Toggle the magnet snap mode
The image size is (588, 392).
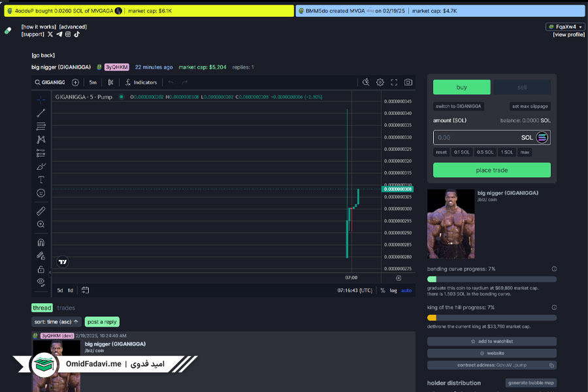coord(41,242)
